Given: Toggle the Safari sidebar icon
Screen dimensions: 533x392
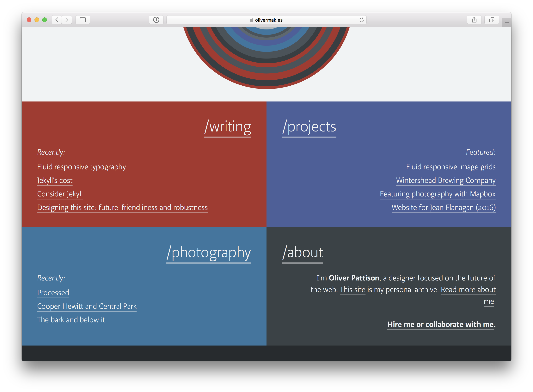Looking at the screenshot, I should 83,20.
